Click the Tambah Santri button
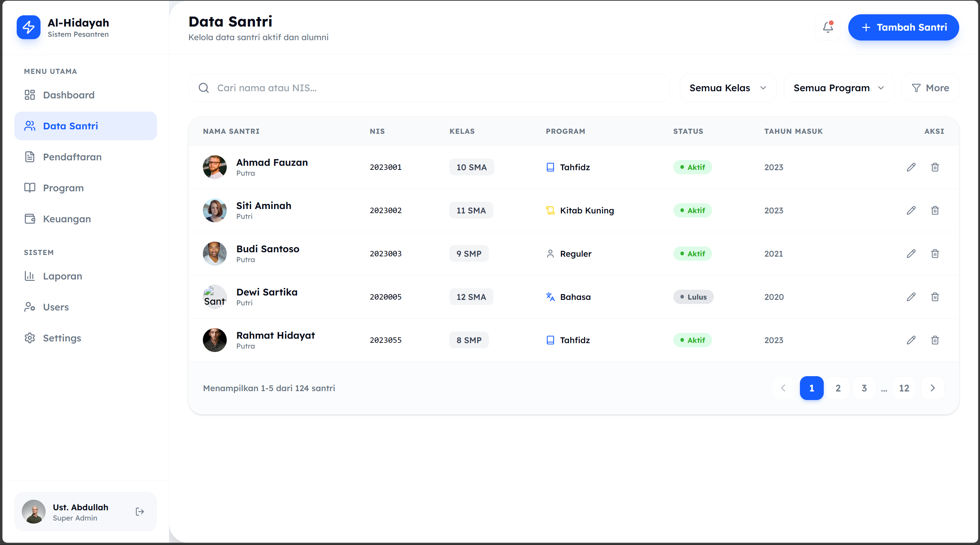This screenshot has width=980, height=545. 903,27
